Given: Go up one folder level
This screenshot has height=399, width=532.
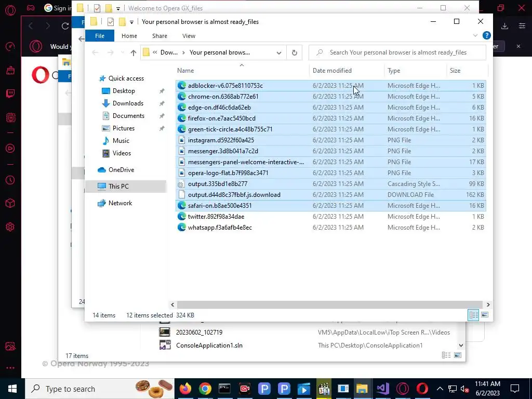Looking at the screenshot, I should [x=134, y=52].
